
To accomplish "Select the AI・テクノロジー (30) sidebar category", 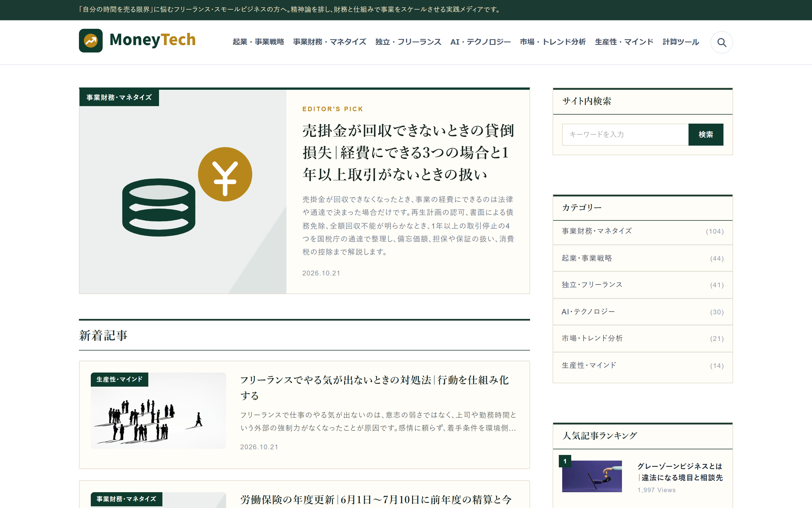I will tap(643, 312).
